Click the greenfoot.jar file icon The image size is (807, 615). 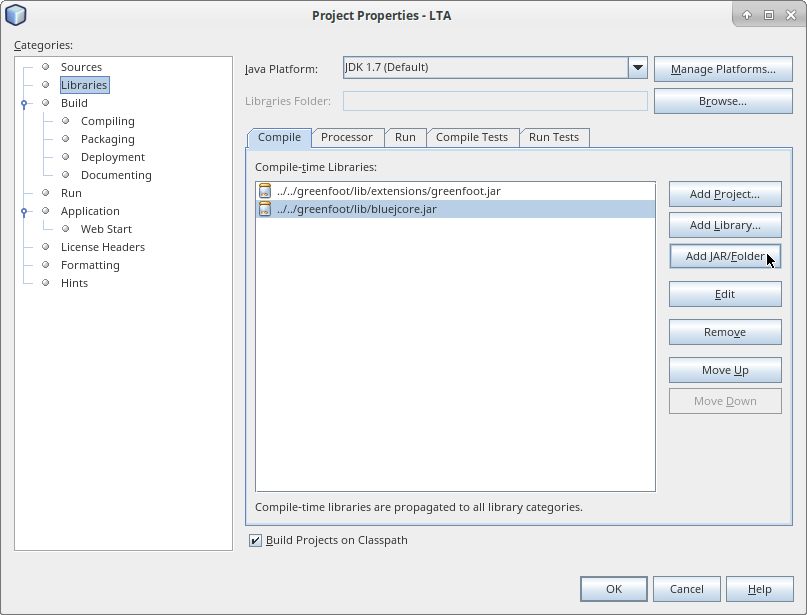point(265,191)
